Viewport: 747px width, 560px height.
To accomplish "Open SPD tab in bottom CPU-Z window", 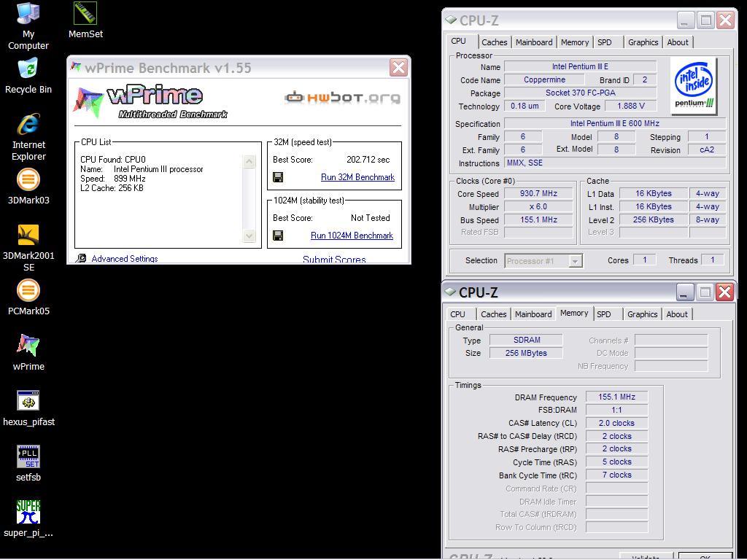I will pos(603,314).
